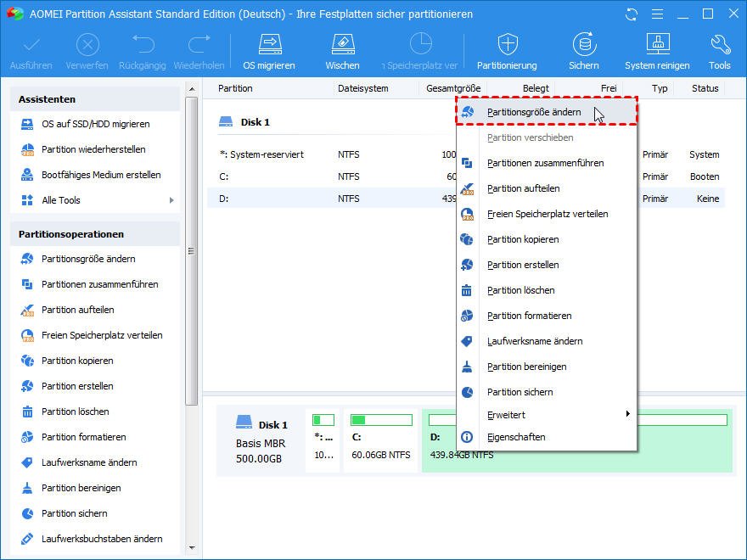This screenshot has width=747, height=560.
Task: Open Partition wiederherstellen in Assistenten panel
Action: point(93,149)
